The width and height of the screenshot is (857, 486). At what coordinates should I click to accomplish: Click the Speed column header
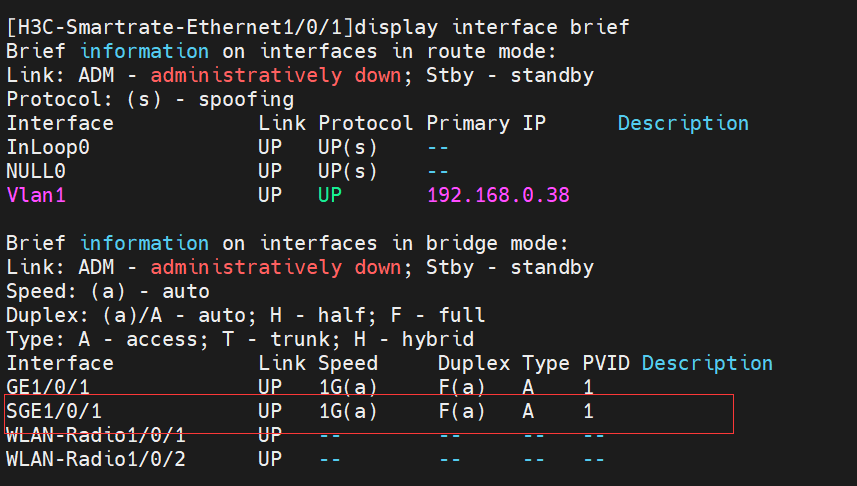(348, 363)
